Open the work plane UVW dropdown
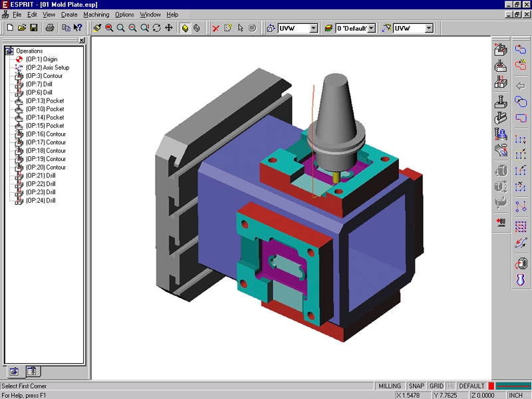Screen dimensions: 532x399 point(313,28)
